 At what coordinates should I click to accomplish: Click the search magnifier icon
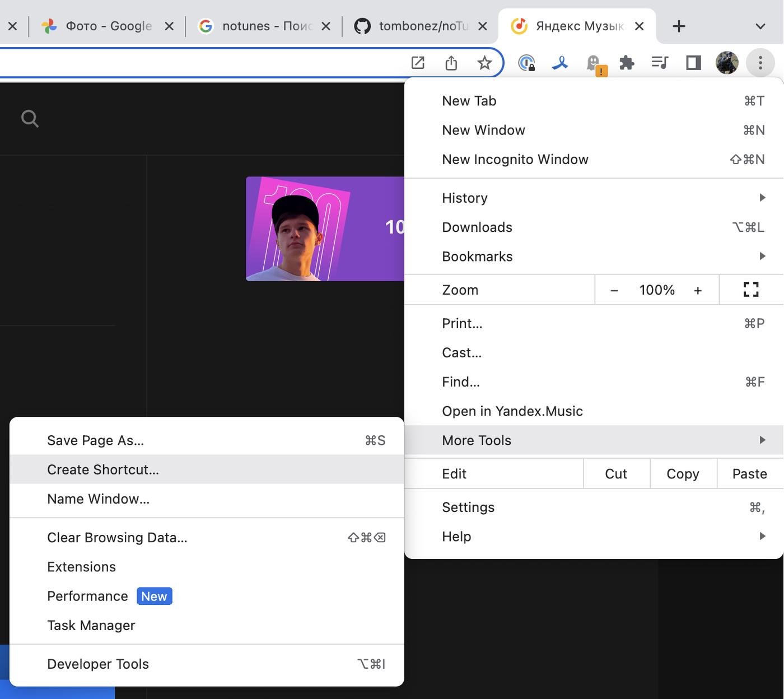pyautogui.click(x=30, y=119)
